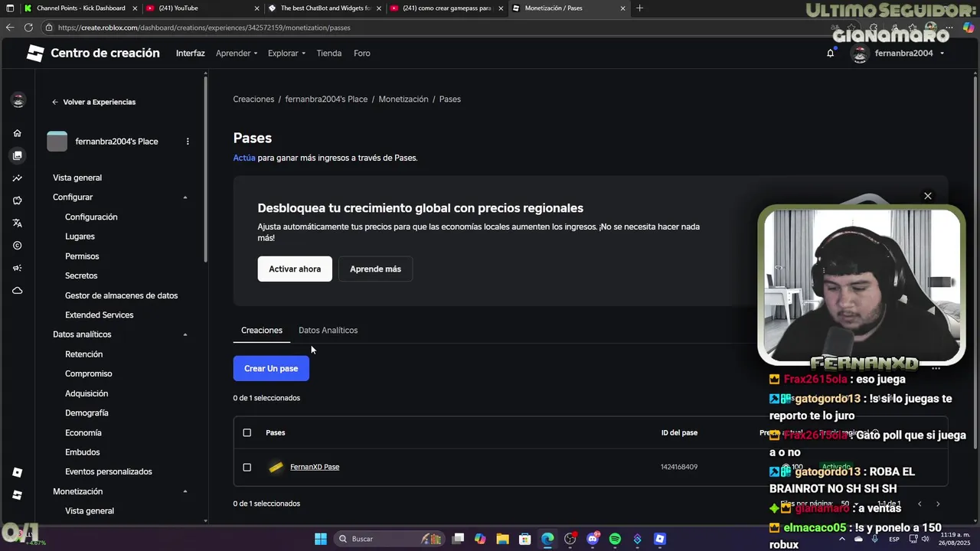Open Retención in the sidebar
Screen dimensions: 980x551
83,354
